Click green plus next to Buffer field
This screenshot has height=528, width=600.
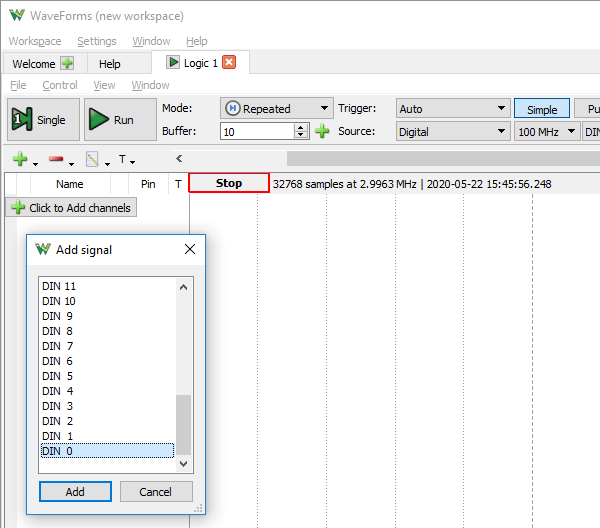point(322,131)
